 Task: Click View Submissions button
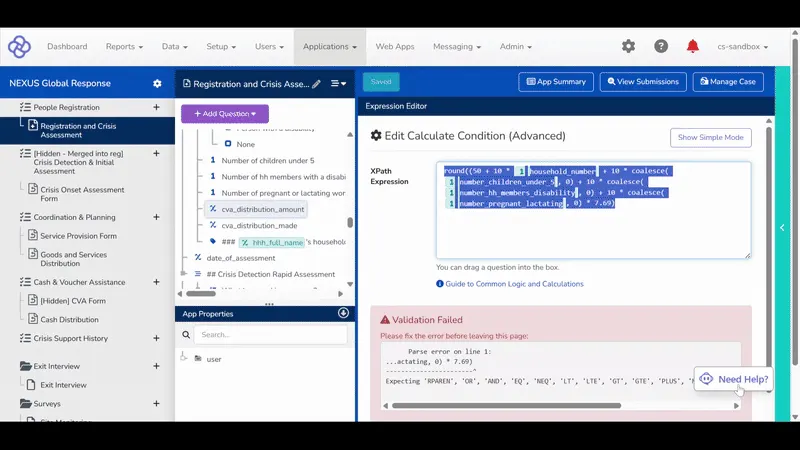[643, 82]
